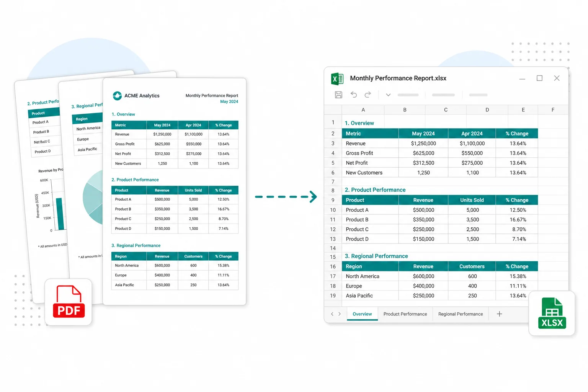Click 'Product D' cell in spreadsheet
Screen dimensions: 588x392
[370, 239]
